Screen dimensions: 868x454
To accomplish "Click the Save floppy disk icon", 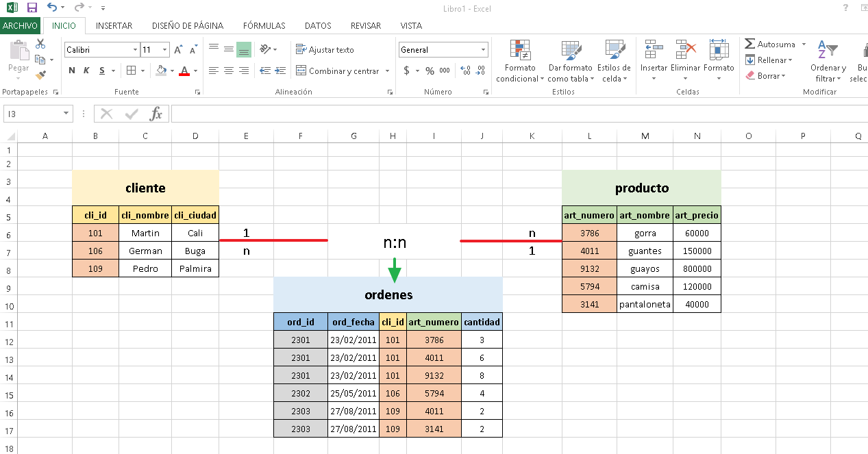I will tap(32, 8).
